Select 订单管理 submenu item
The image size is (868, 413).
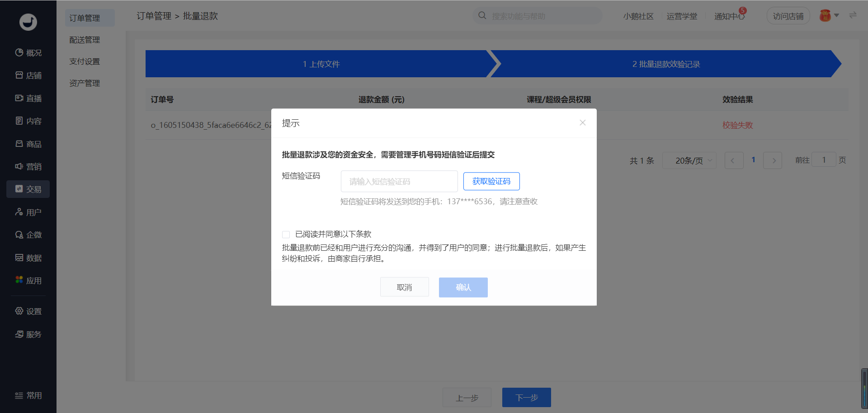(90, 18)
